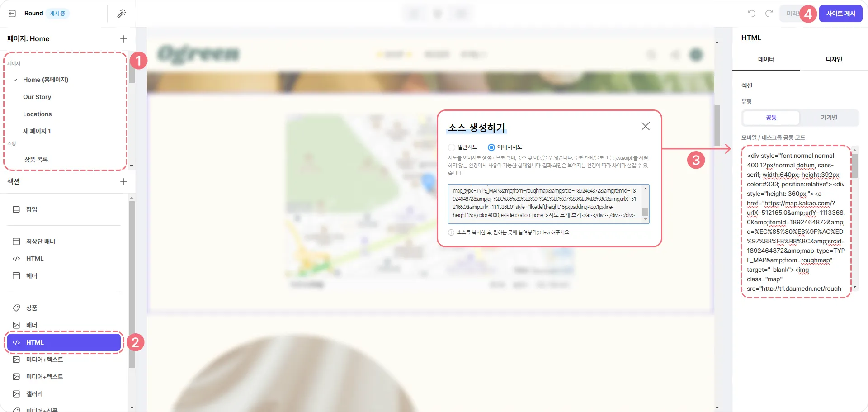Screen dimensions: 868x412
Task: Click the generated map source code box
Action: 545,204
